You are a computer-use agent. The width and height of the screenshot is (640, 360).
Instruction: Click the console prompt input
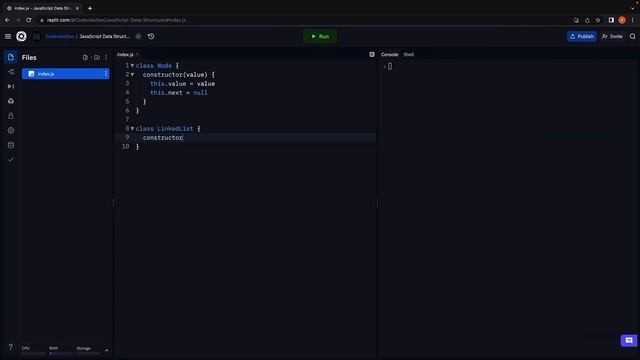click(390, 66)
